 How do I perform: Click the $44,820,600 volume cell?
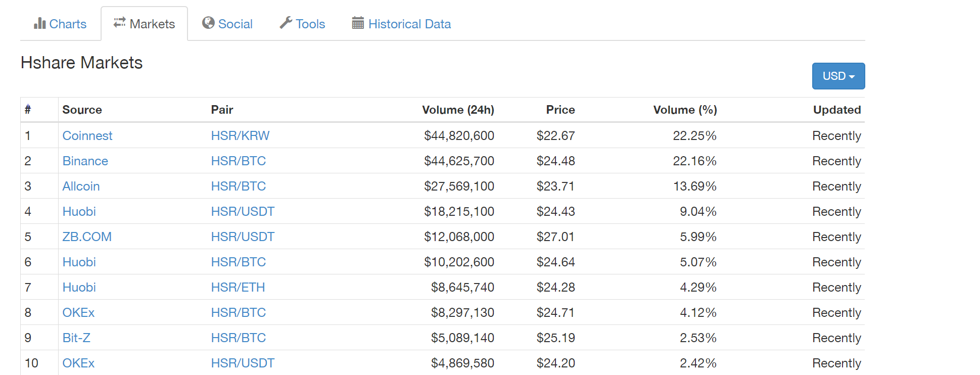tap(459, 135)
